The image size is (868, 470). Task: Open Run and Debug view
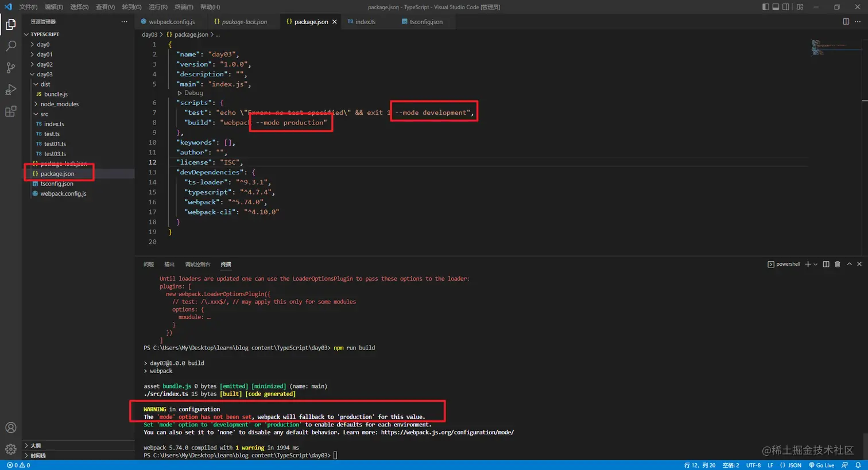pyautogui.click(x=10, y=90)
